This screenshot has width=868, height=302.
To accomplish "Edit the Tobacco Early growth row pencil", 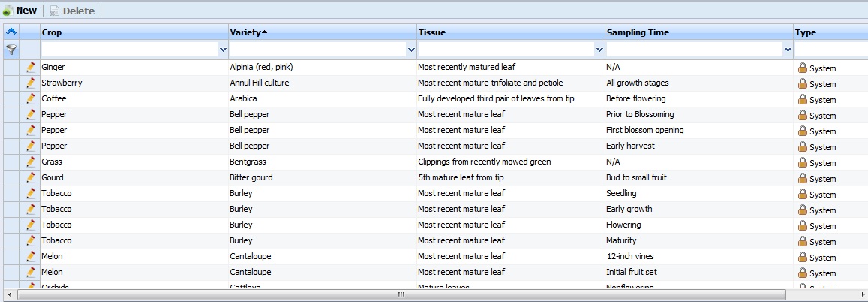I will coord(31,210).
